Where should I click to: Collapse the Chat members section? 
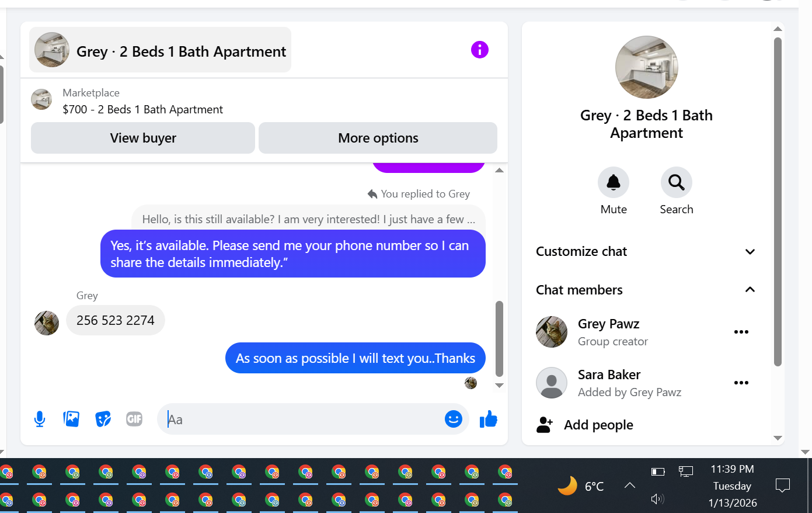click(x=646, y=290)
